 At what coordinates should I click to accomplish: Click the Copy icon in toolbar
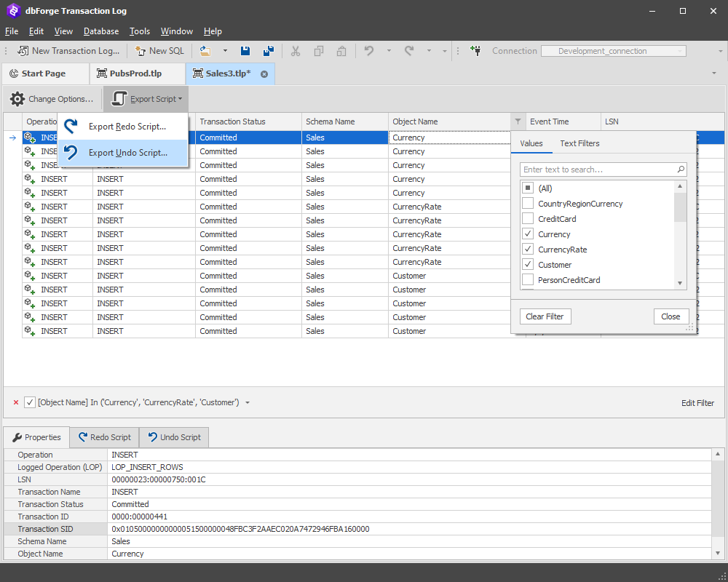pos(319,51)
